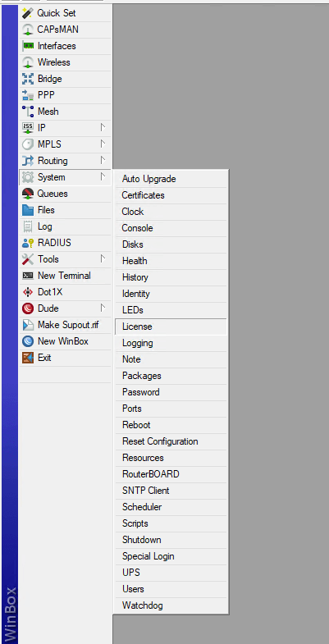
Task: Click the Routing arrows icon
Action: point(28,161)
